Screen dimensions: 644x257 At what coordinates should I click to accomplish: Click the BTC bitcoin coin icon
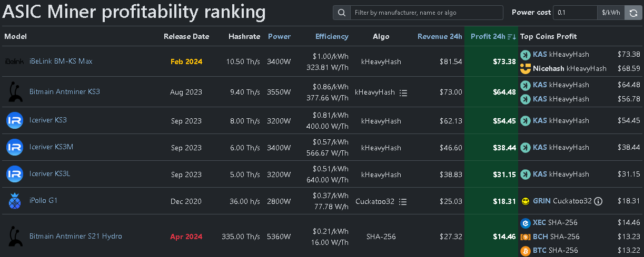point(525,251)
